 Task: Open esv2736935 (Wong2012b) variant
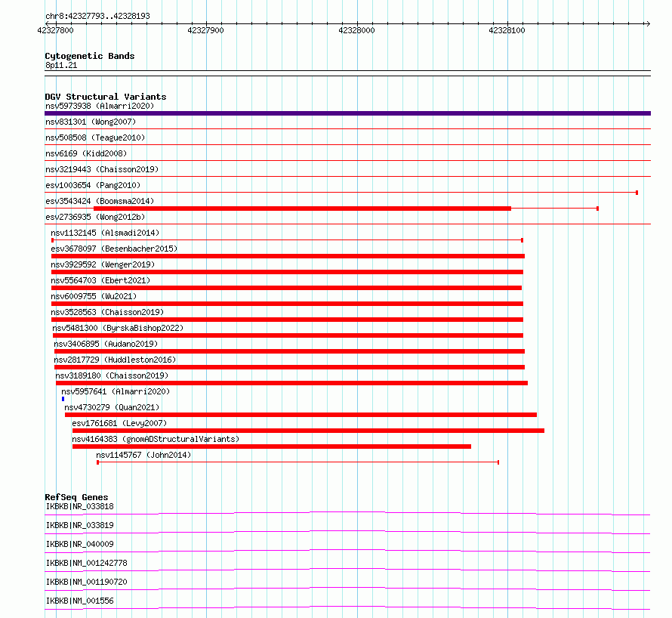pos(95,217)
